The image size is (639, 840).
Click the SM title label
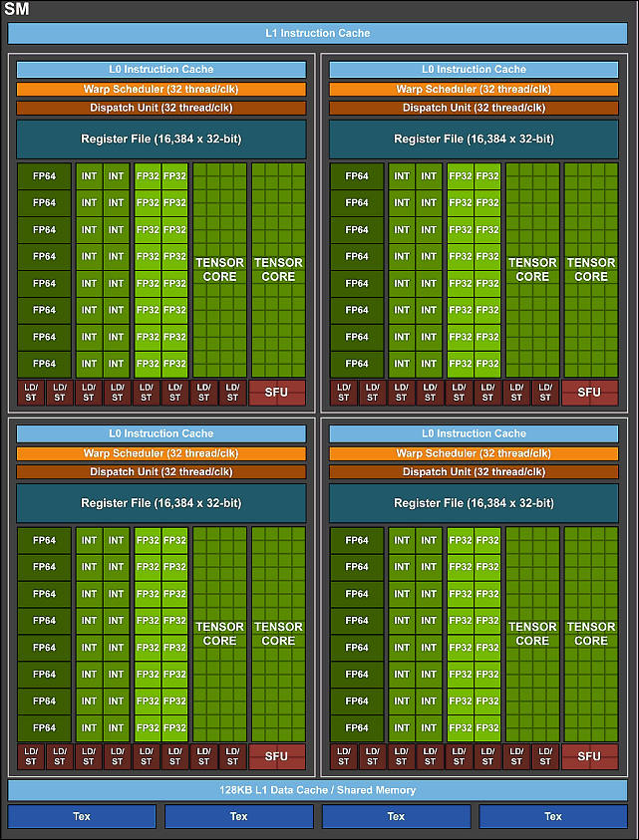click(x=17, y=9)
